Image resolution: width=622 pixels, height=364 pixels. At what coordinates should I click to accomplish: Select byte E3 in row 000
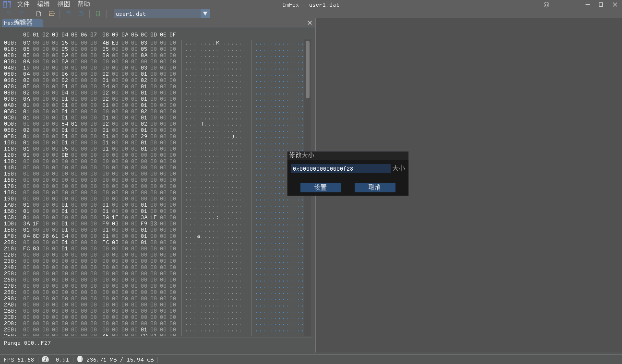pos(115,43)
